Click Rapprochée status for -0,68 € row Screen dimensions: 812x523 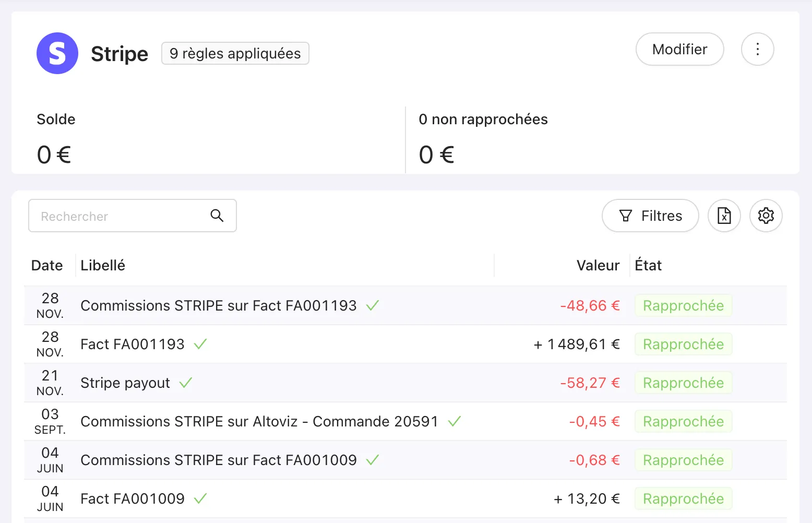point(684,460)
